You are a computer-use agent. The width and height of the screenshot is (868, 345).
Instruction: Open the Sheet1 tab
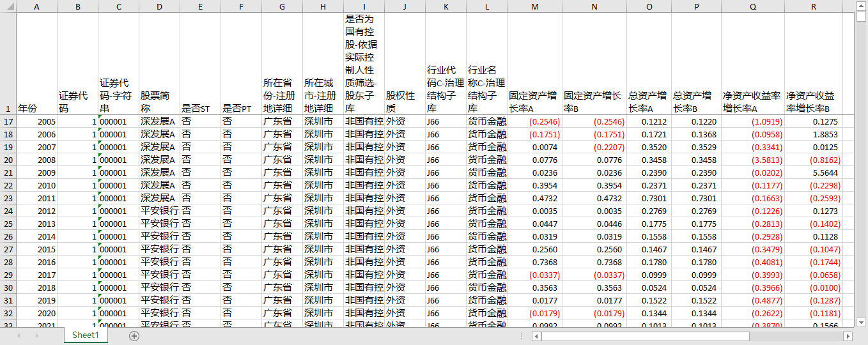[86, 335]
